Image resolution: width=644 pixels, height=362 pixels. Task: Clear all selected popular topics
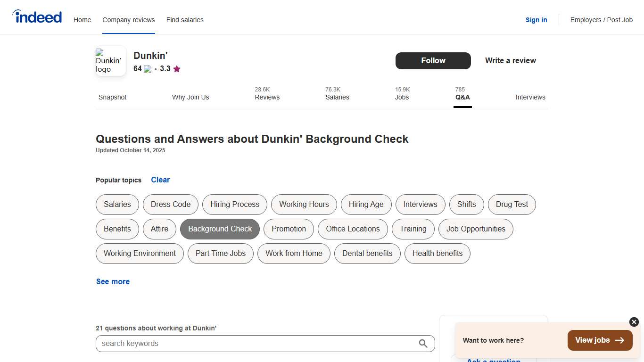click(160, 180)
